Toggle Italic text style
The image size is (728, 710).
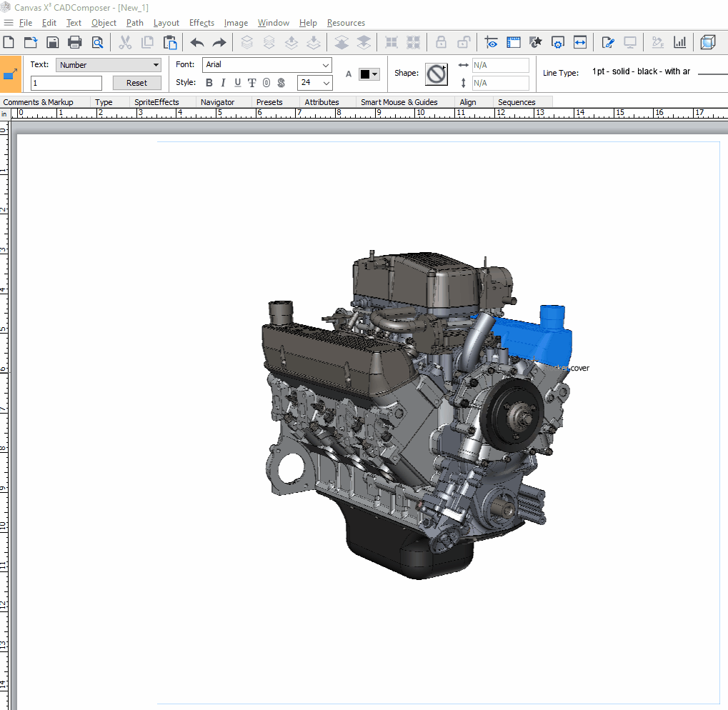(x=224, y=83)
